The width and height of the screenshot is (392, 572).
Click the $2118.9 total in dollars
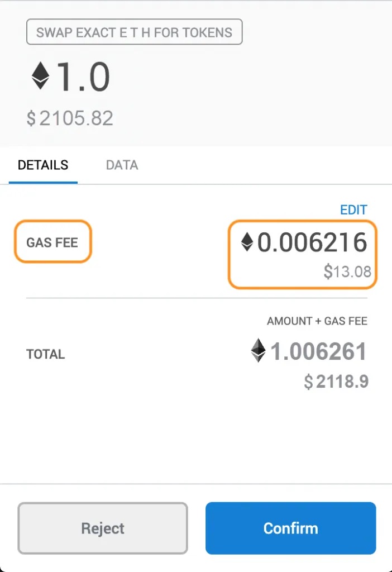coord(336,382)
